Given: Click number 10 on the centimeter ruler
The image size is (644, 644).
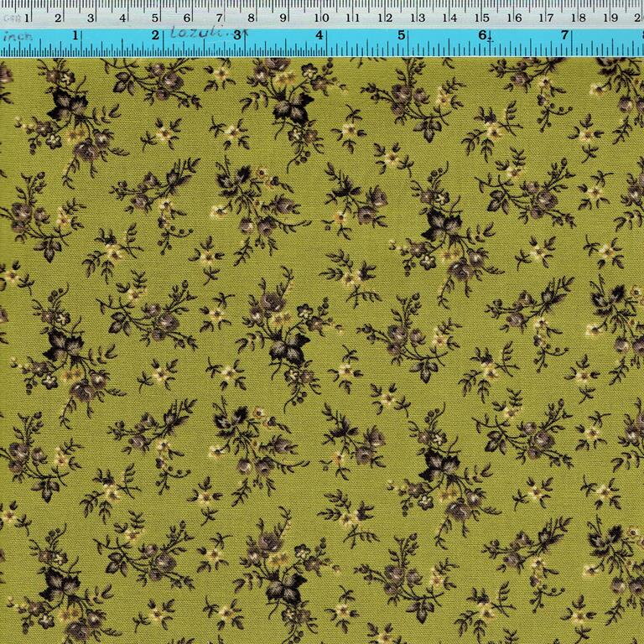Looking at the screenshot, I should [322, 18].
